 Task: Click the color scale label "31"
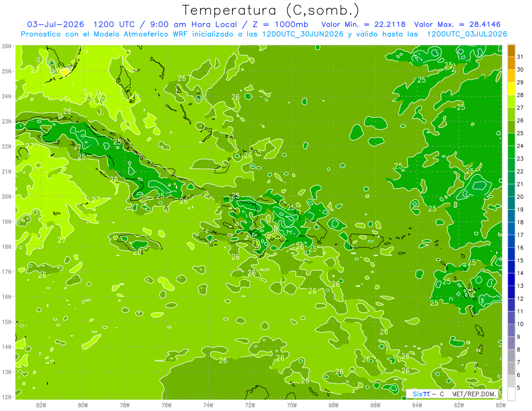520,57
